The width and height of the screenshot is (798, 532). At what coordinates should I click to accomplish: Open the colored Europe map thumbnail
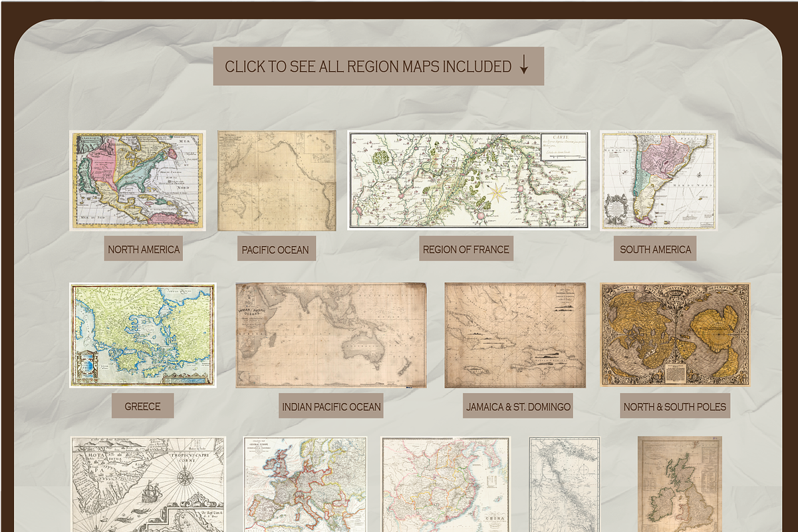[305, 484]
